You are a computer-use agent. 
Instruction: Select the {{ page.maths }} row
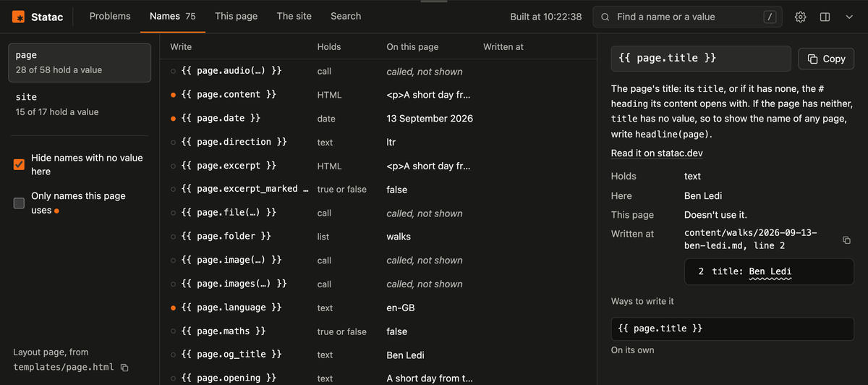tap(378, 331)
